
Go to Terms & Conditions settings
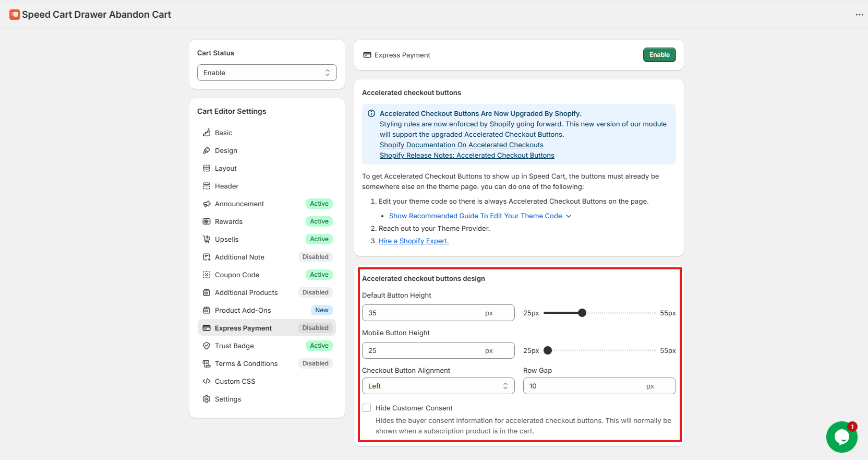tap(246, 363)
